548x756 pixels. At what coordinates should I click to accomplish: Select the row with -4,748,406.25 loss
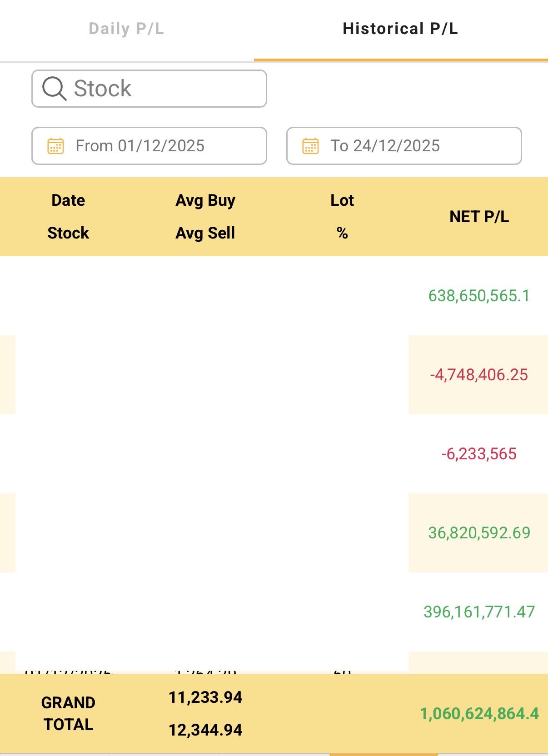click(x=479, y=375)
